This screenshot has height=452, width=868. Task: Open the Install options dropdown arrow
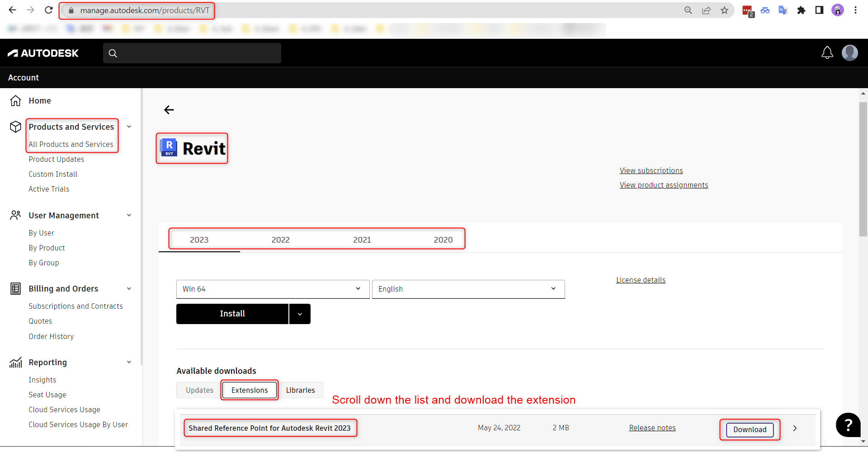pos(300,314)
